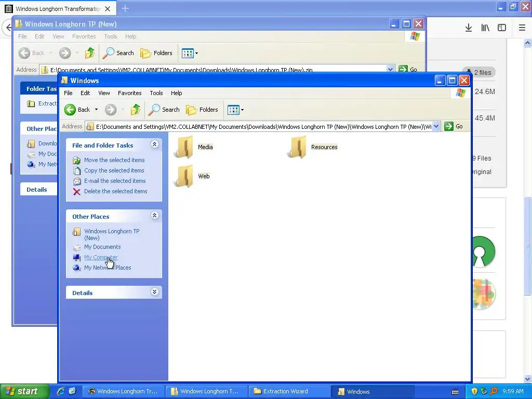This screenshot has width=532, height=399.
Task: Toggle browser sidebar icon
Action: pos(502,28)
